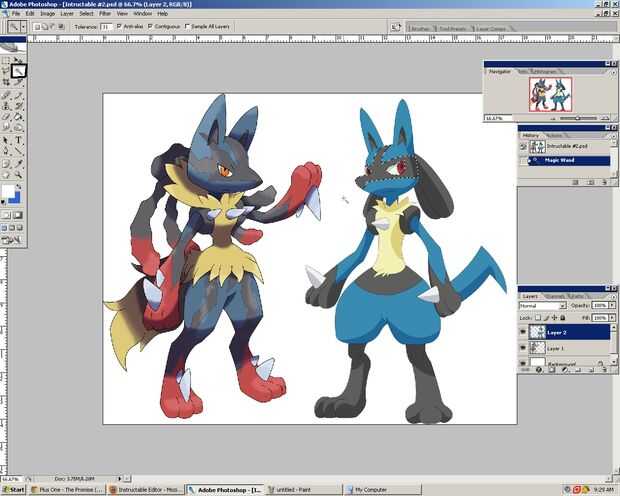Open the layer Opacity dropdown arrow

(x=614, y=305)
